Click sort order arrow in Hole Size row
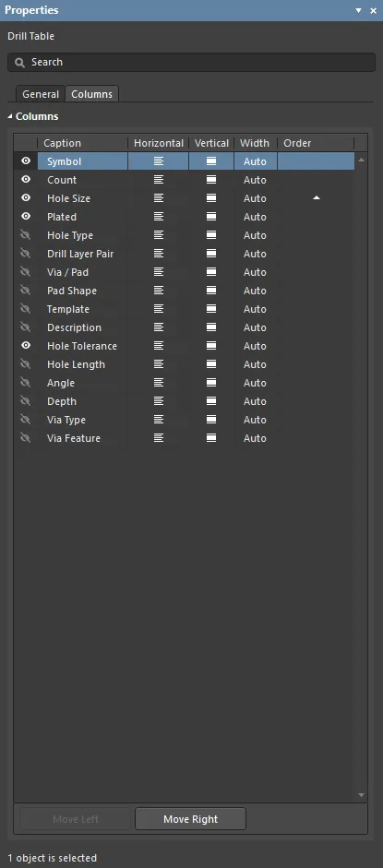The height and width of the screenshot is (868, 383). click(x=316, y=197)
